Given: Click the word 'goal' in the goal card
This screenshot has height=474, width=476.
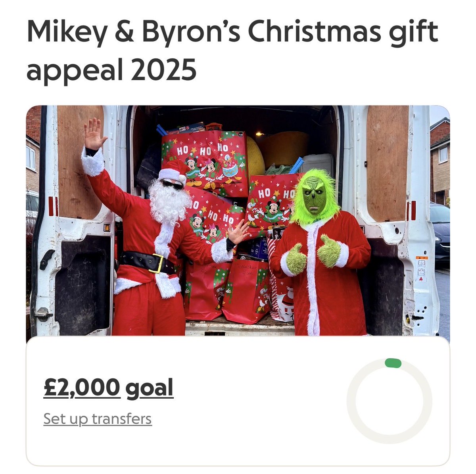Looking at the screenshot, I should [150, 388].
